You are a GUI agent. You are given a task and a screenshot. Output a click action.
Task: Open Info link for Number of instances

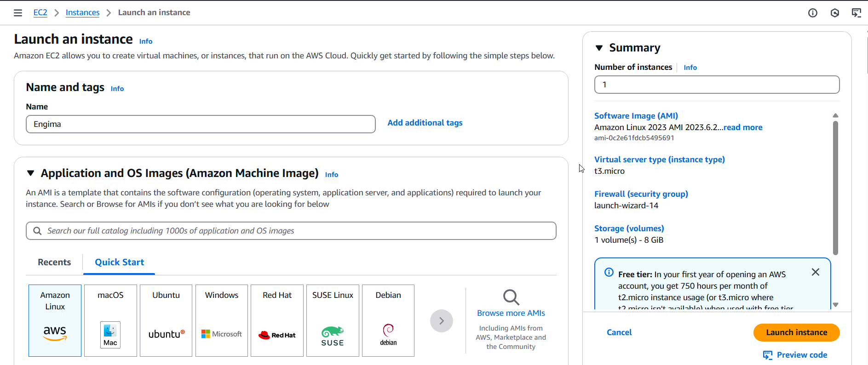(x=690, y=68)
